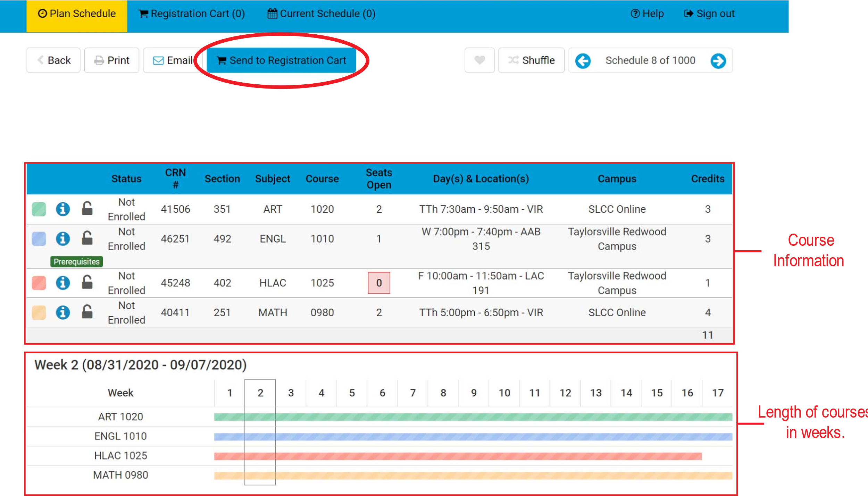
Task: Open info icon for MATH 0980 row
Action: pos(63,312)
